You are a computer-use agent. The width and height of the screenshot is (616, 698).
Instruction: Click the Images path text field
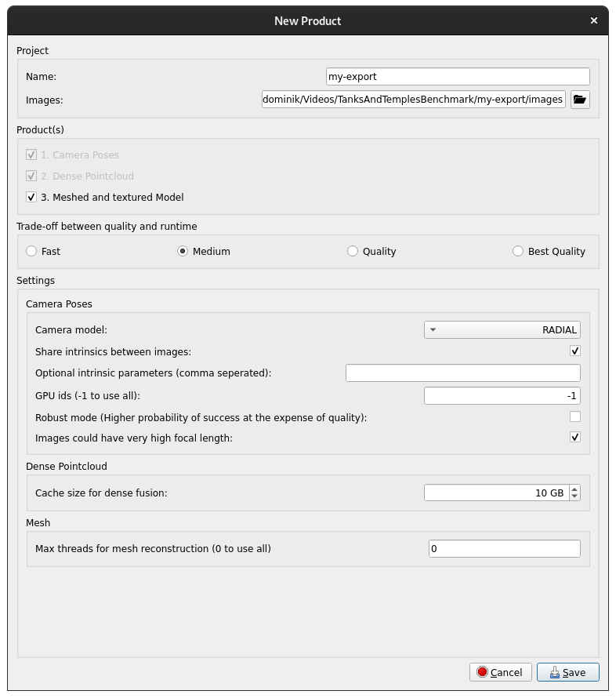(x=413, y=100)
